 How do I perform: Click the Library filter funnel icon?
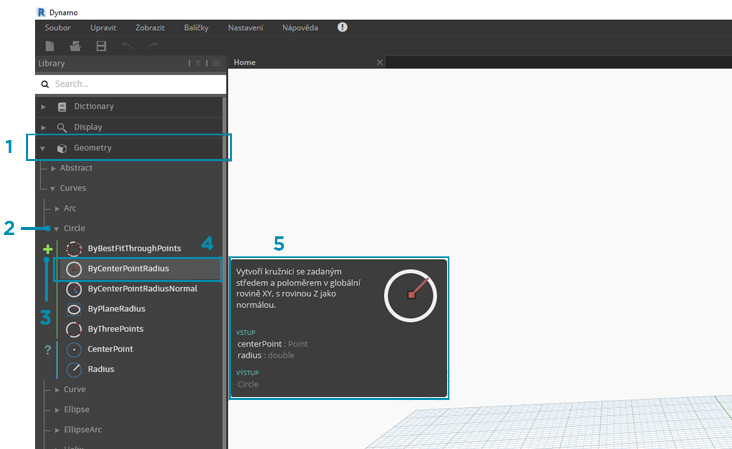198,63
